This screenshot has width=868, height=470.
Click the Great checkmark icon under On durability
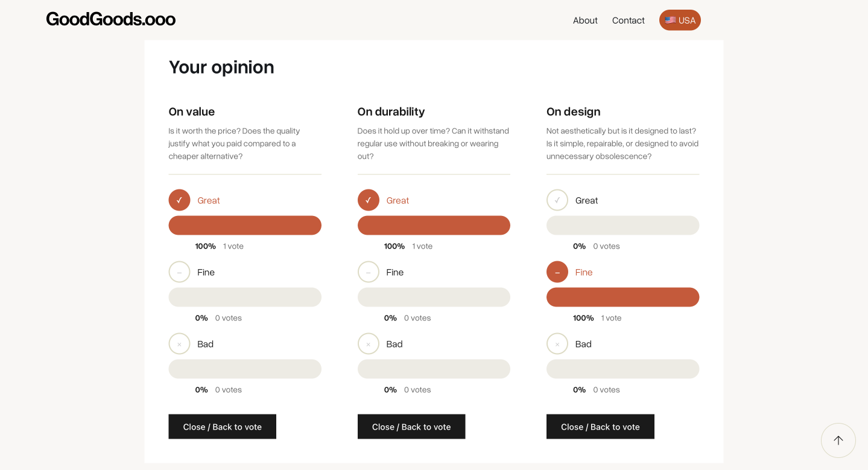pos(368,200)
